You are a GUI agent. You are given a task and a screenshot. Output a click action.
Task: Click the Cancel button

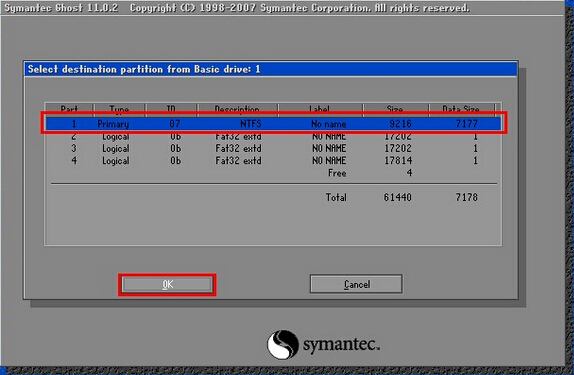tap(356, 284)
